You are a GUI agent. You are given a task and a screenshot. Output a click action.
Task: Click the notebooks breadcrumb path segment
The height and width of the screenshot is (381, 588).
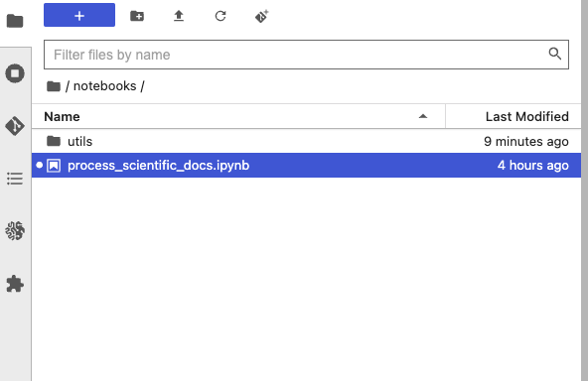pos(104,86)
